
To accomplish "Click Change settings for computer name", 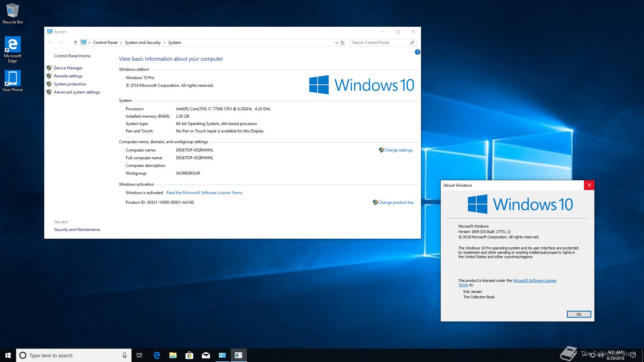I will (398, 150).
